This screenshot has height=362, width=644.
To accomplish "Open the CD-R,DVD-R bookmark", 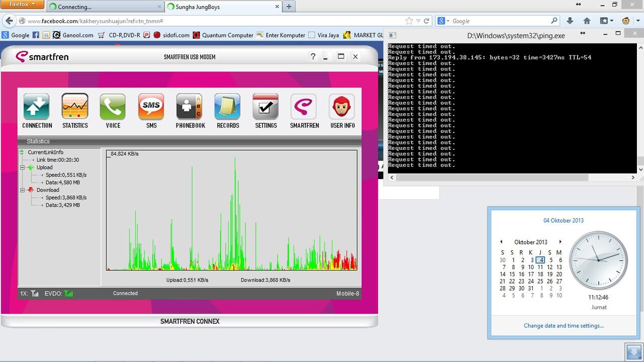I will coord(119,35).
